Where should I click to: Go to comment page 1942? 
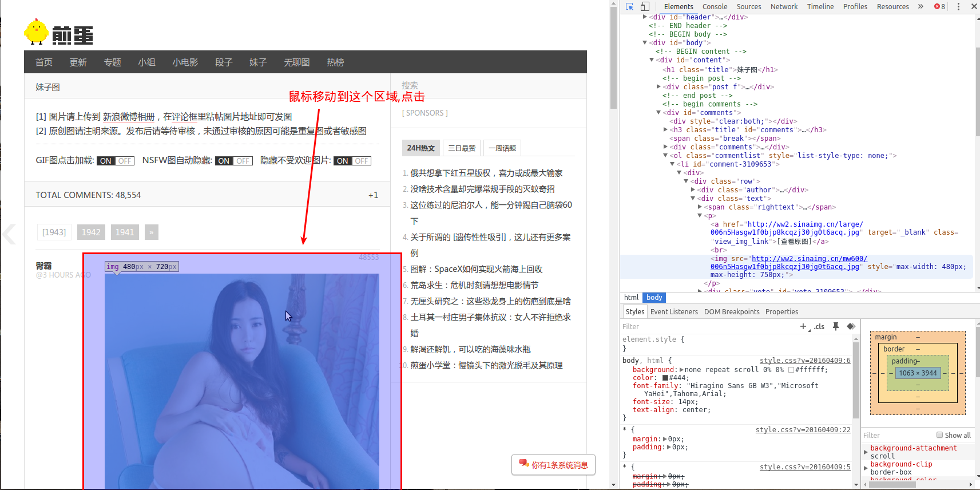[91, 232]
